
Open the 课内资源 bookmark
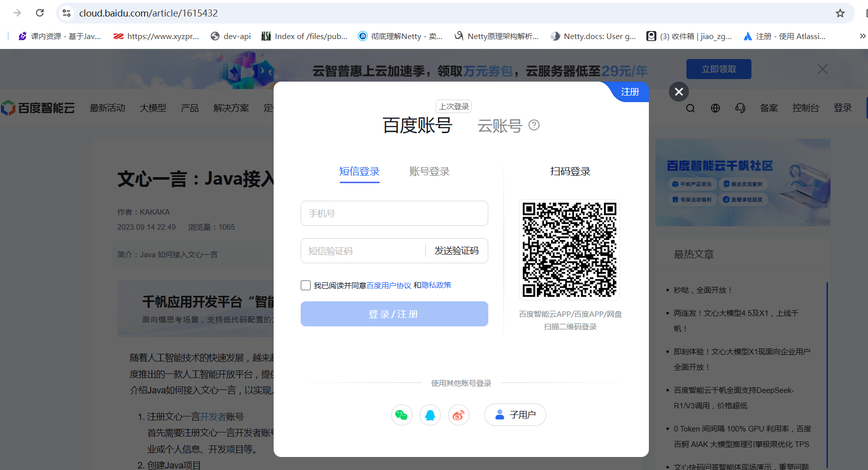(60, 36)
